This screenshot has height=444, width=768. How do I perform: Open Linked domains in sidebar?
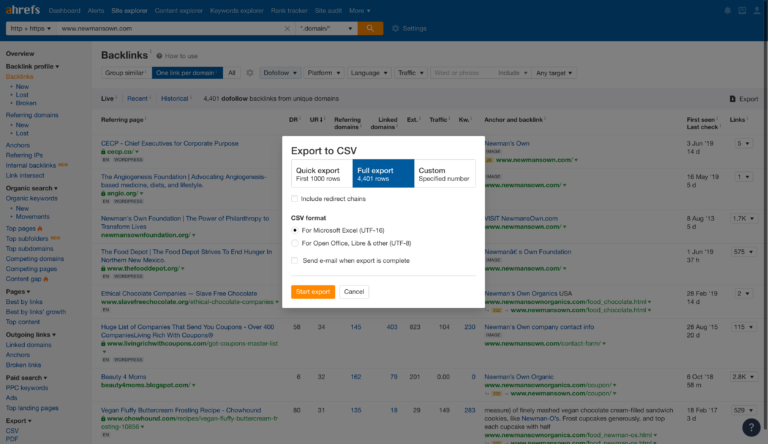pyautogui.click(x=28, y=345)
